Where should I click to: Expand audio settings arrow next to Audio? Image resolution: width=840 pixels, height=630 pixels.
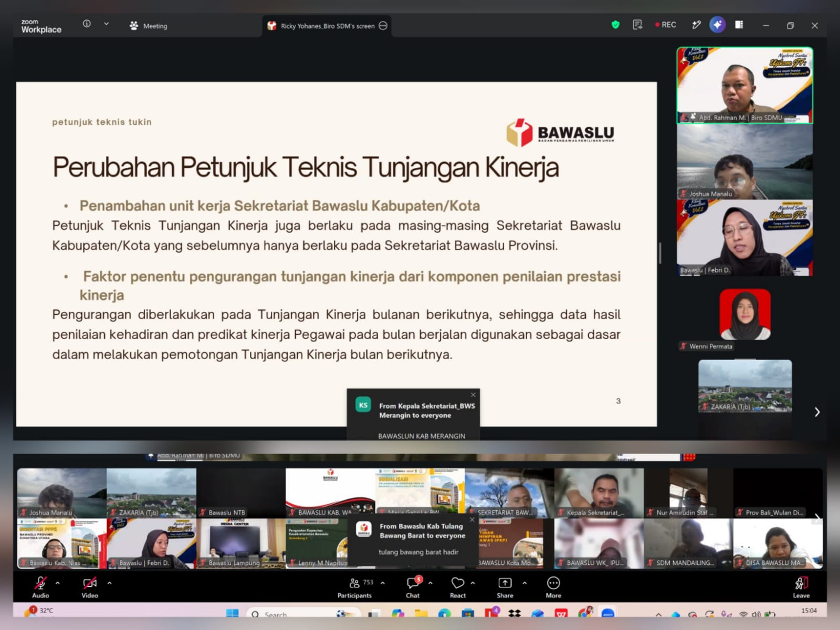tap(58, 583)
